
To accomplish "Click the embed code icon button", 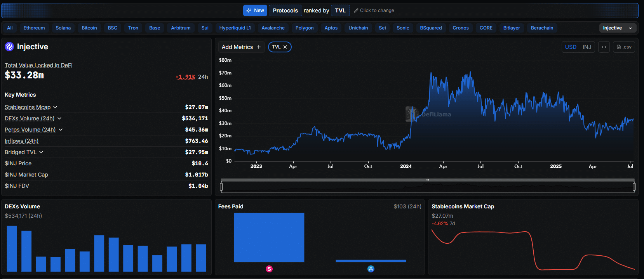I will (x=604, y=47).
